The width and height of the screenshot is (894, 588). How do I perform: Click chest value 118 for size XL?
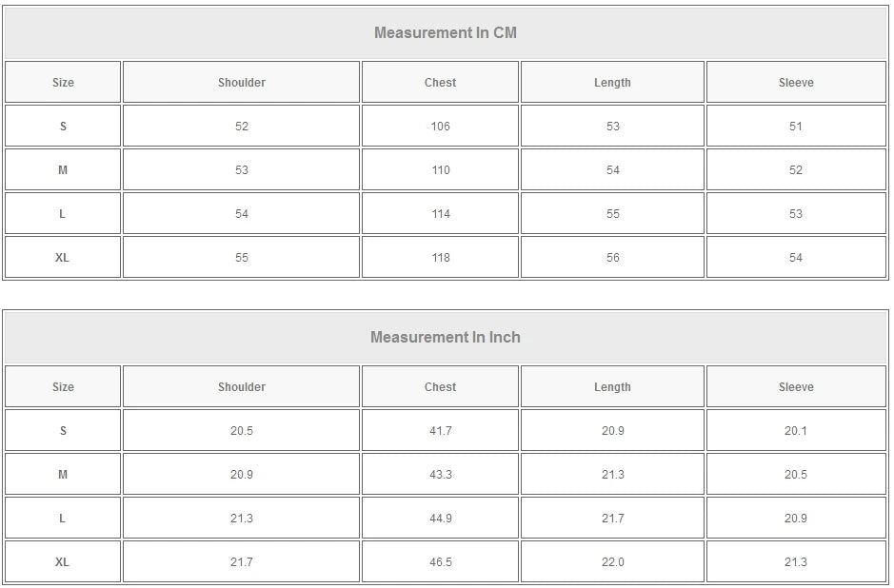pos(440,258)
